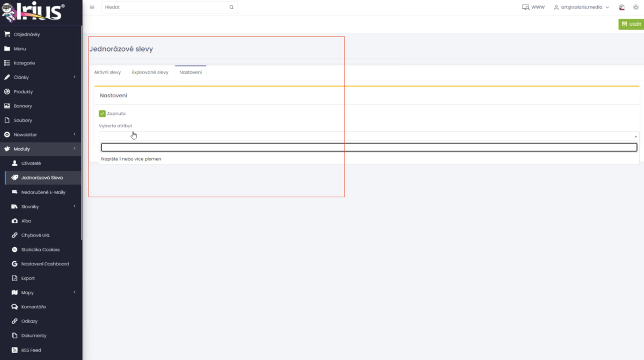
Task: Click the Bannery image icon
Action: tap(7, 106)
